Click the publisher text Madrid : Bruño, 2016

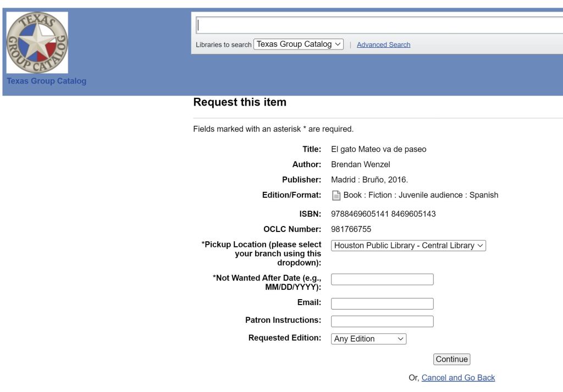[x=369, y=180]
